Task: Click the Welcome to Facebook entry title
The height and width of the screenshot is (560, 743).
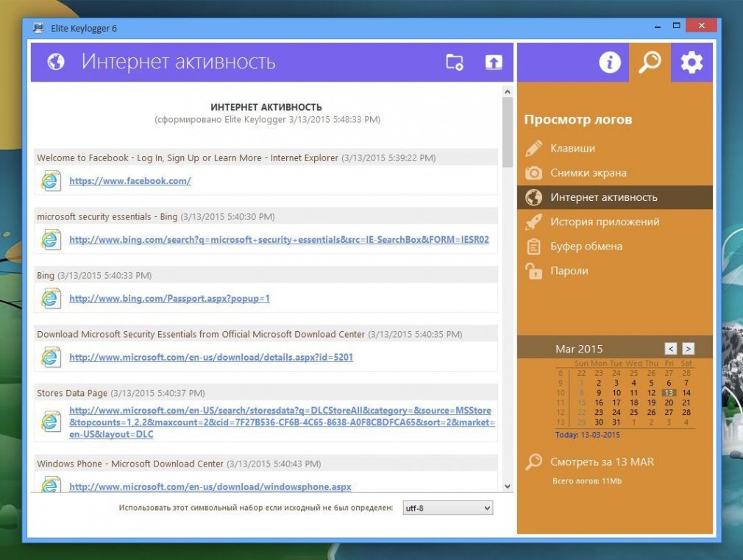Action: (188, 158)
